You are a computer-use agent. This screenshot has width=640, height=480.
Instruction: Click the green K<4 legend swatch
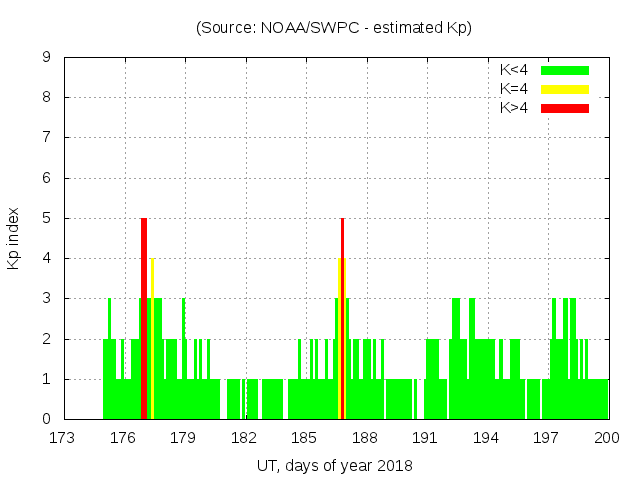click(x=565, y=70)
